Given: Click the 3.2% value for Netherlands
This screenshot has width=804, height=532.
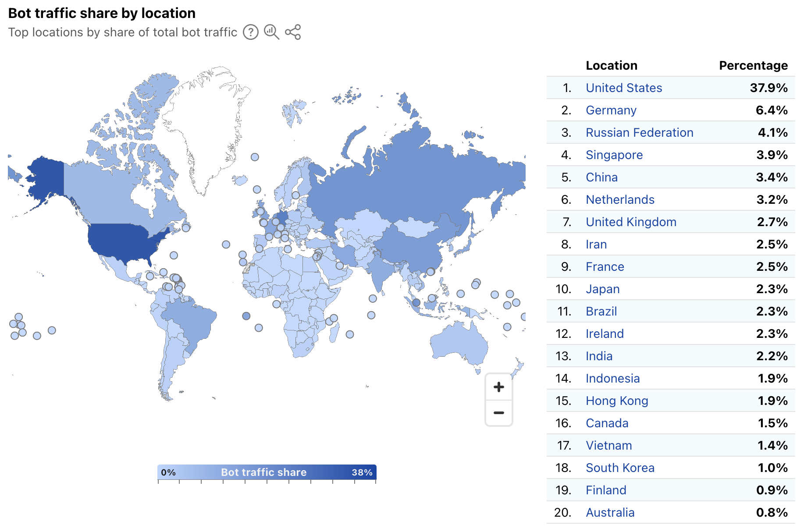Looking at the screenshot, I should point(772,200).
